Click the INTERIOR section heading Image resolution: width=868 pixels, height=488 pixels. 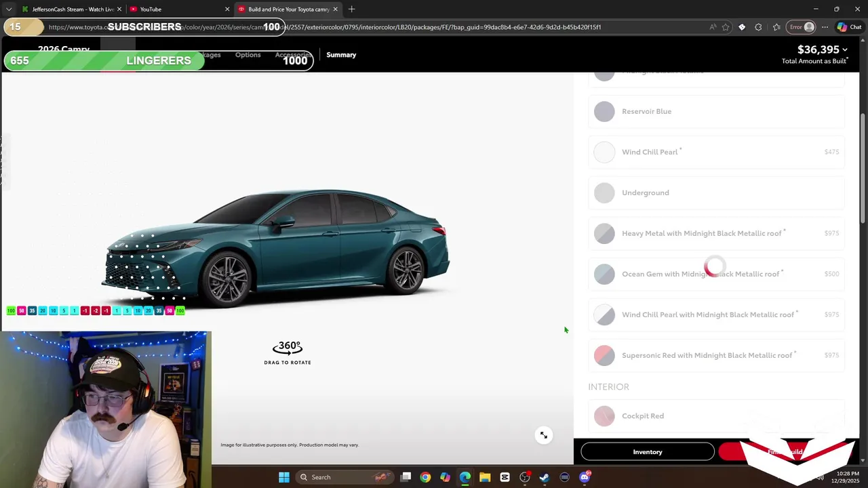pos(608,386)
